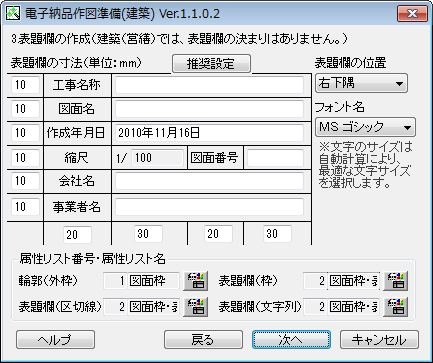The width and height of the screenshot is (433, 363).
Task: Open attribute list picker for 輪郭(外枠)
Action: click(x=196, y=281)
